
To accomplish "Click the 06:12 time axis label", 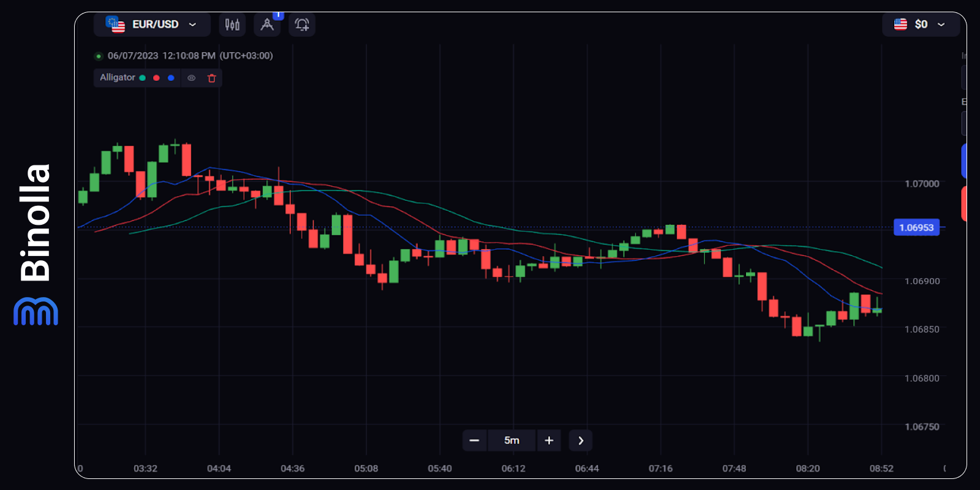I will (x=513, y=469).
